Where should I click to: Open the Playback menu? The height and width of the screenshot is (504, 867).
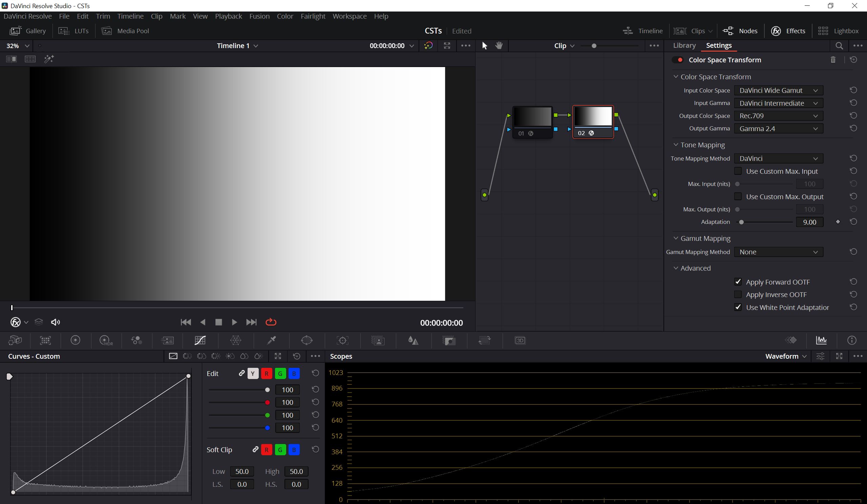(x=229, y=16)
